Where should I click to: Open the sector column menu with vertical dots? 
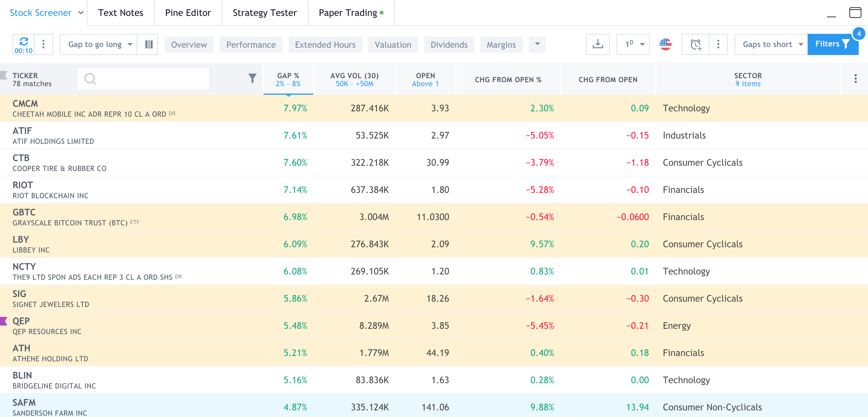(855, 79)
